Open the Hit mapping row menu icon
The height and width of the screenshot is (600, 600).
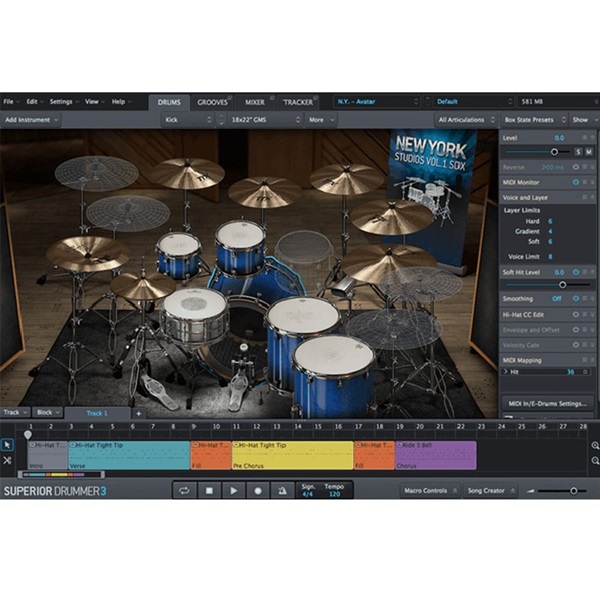pyautogui.click(x=585, y=372)
